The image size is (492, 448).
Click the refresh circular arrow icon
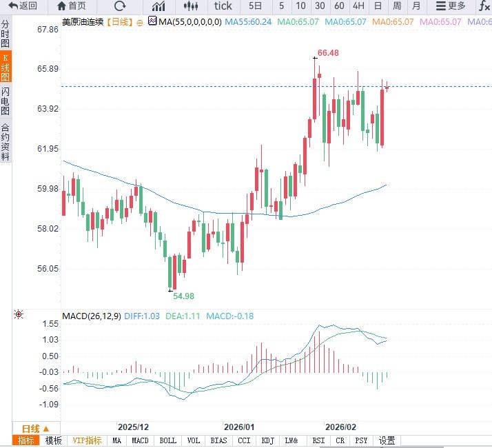coord(120,6)
